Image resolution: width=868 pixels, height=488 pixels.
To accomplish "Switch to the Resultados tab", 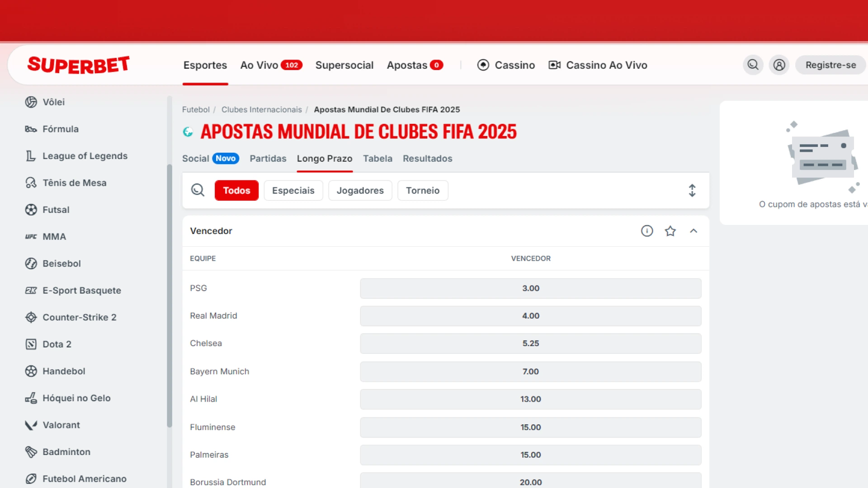I will click(428, 159).
